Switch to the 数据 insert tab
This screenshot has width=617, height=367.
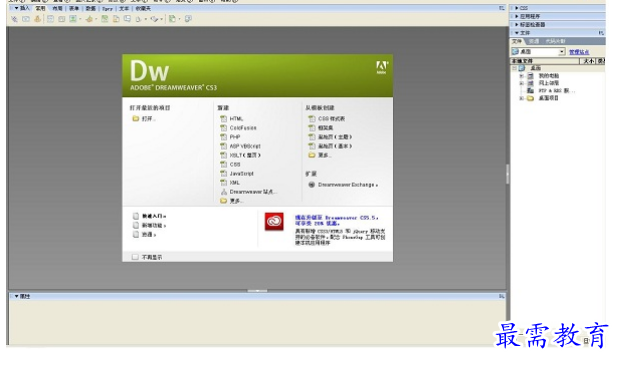[91, 8]
